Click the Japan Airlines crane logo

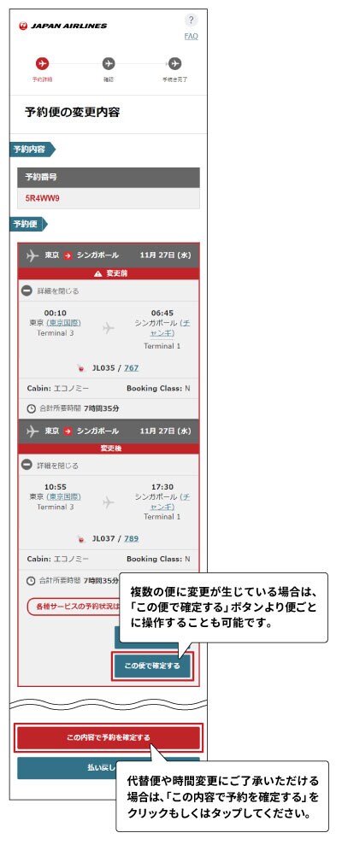point(23,26)
